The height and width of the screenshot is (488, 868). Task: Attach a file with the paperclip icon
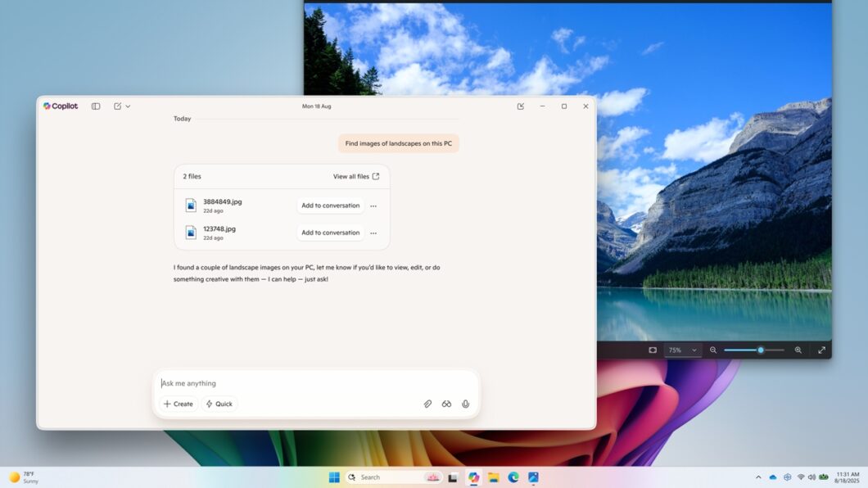[x=427, y=404]
